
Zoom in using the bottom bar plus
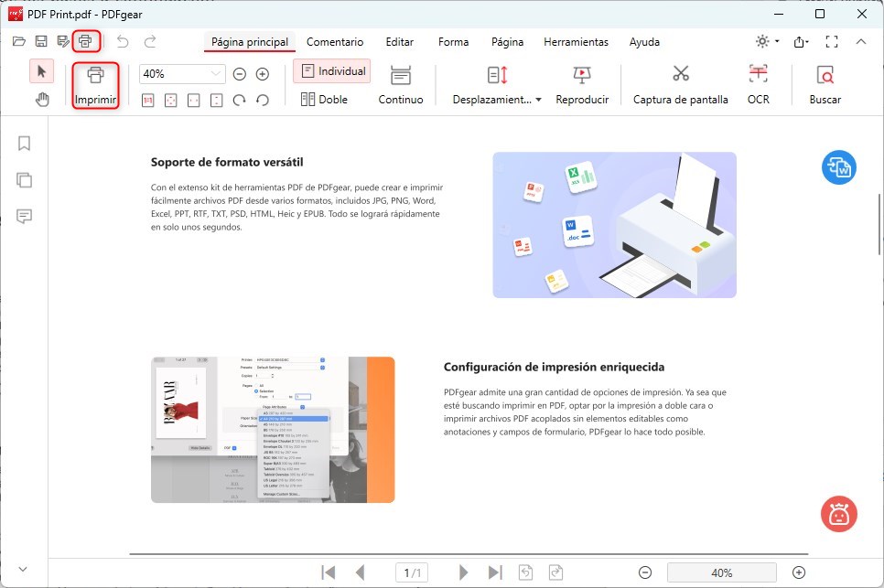(799, 572)
